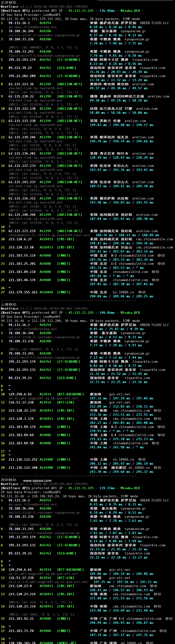Click the IP 223.120.6.17
The height and width of the screenshot is (644, 175).
(20, 239)
